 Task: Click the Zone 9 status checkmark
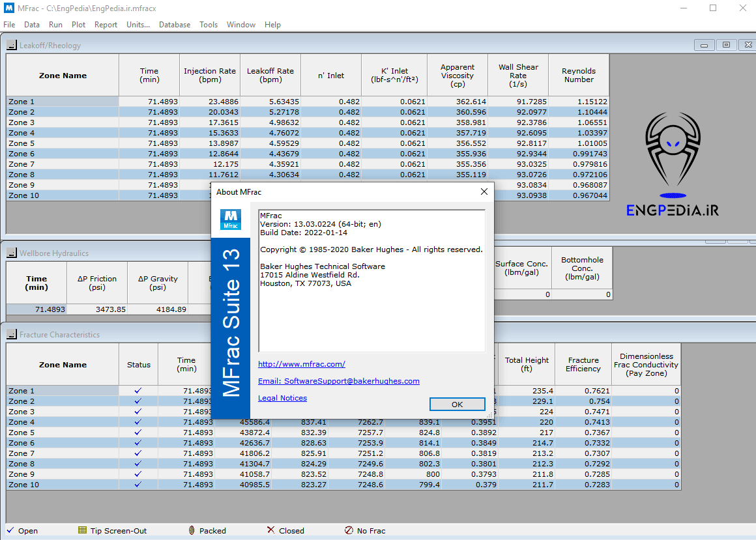tap(138, 474)
